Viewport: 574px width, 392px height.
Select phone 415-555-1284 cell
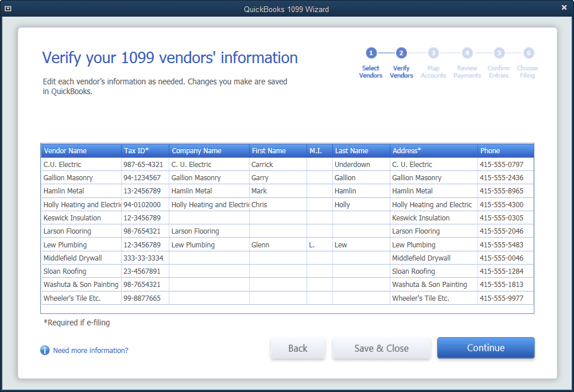click(x=506, y=271)
